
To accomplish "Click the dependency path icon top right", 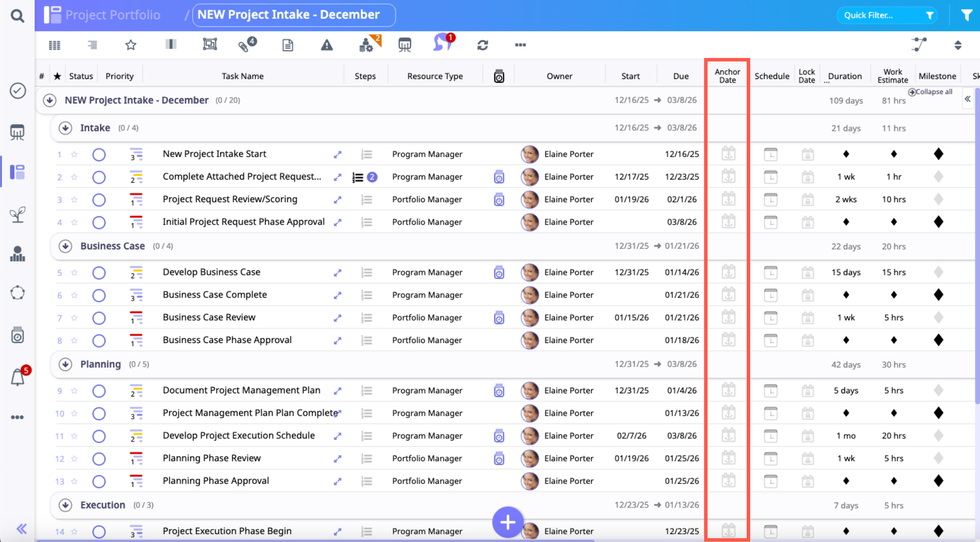I will [x=919, y=45].
